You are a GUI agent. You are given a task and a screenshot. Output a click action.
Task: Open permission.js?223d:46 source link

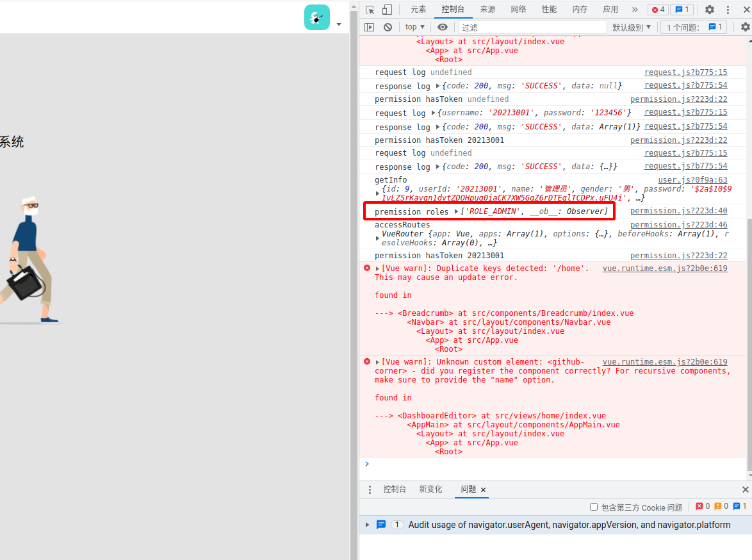[x=678, y=224]
